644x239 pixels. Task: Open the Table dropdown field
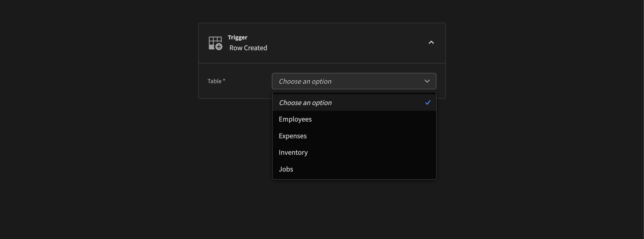coord(354,81)
